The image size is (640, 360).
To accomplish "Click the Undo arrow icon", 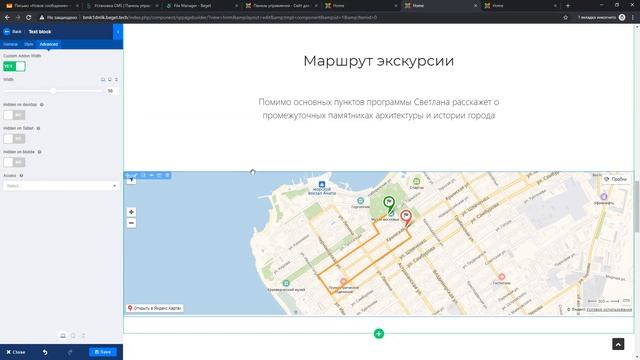I will [45, 352].
